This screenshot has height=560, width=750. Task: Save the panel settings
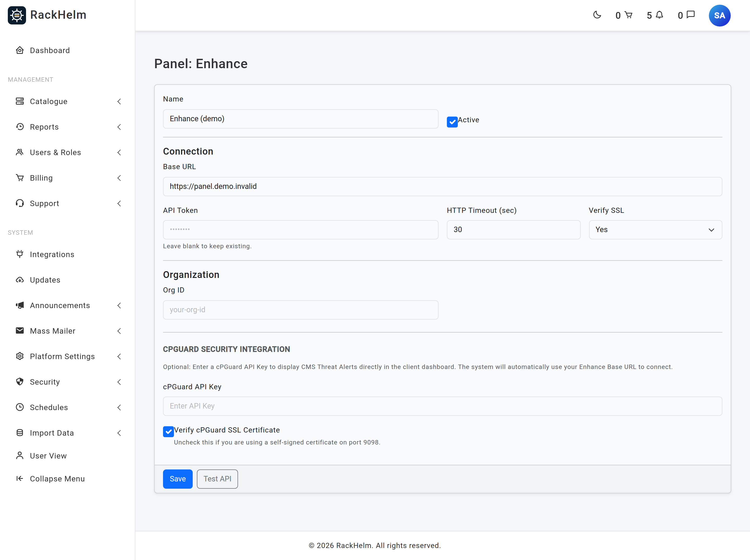click(178, 479)
